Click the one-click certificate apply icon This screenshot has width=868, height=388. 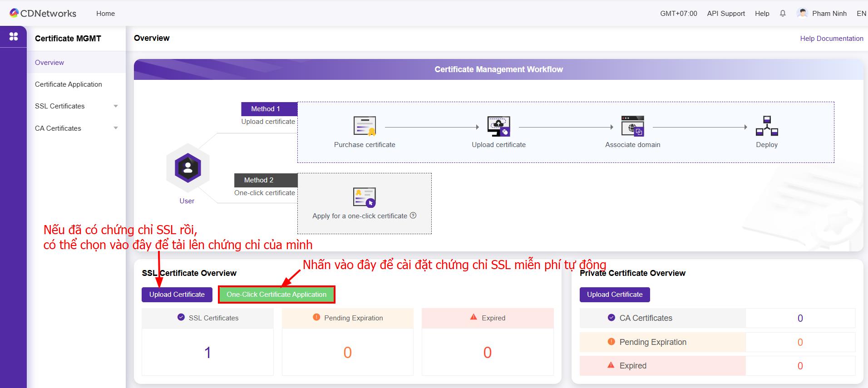[x=364, y=197]
